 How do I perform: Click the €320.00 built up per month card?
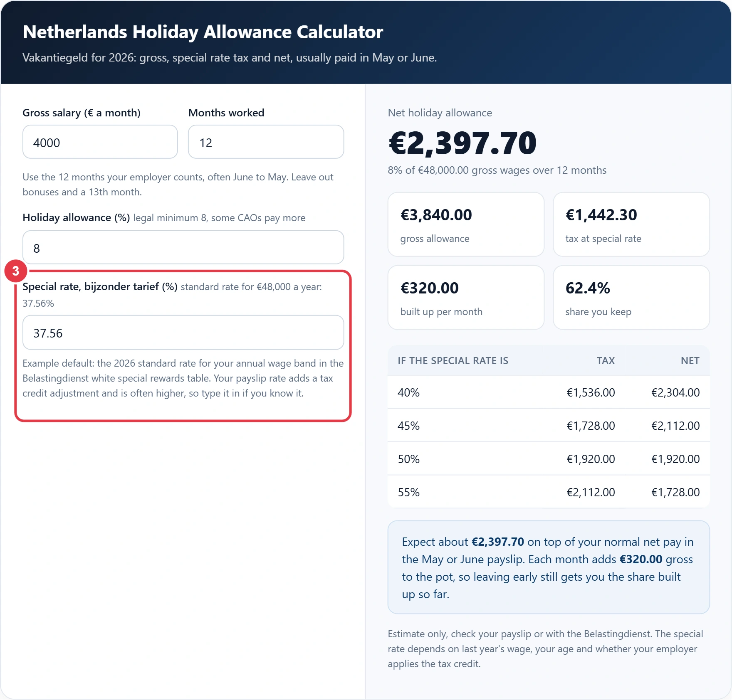[x=466, y=298]
